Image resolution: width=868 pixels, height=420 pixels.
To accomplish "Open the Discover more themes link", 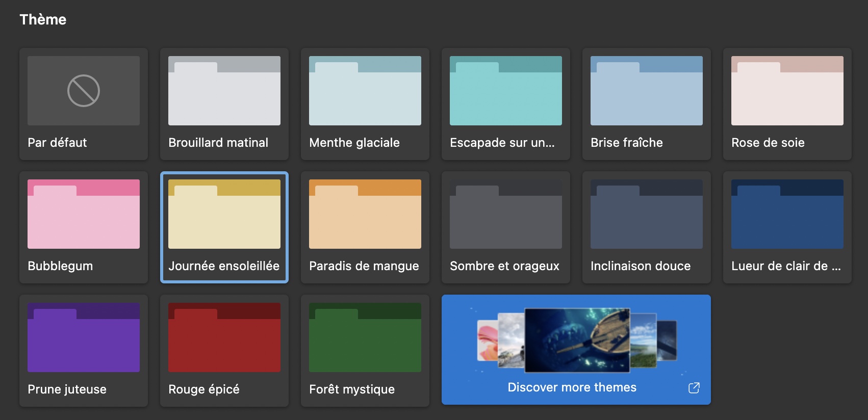I will click(x=572, y=387).
